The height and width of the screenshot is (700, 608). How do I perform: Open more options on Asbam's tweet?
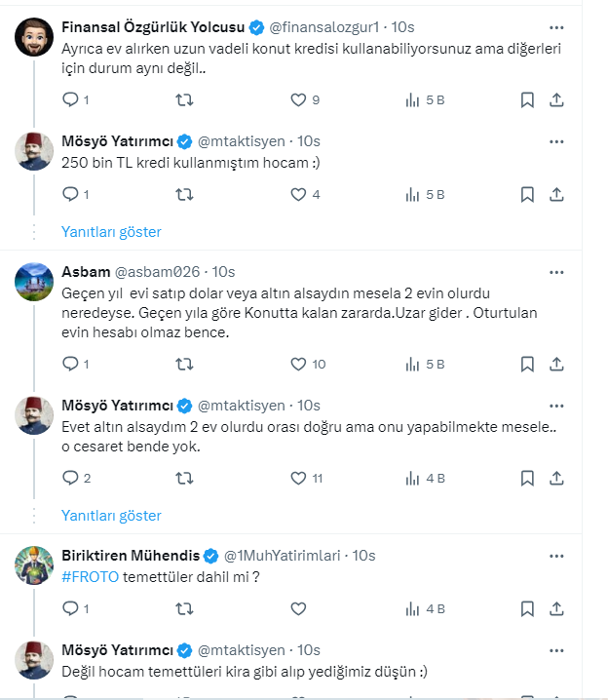pyautogui.click(x=556, y=271)
